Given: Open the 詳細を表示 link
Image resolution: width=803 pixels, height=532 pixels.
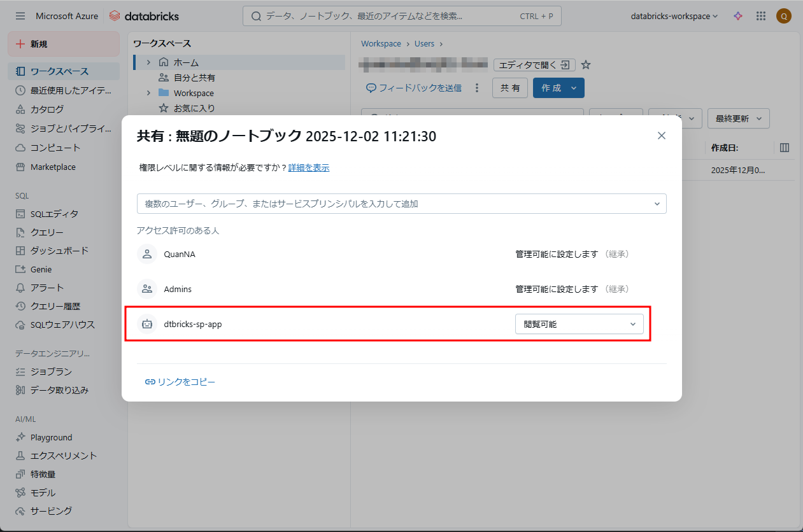Looking at the screenshot, I should pos(309,168).
